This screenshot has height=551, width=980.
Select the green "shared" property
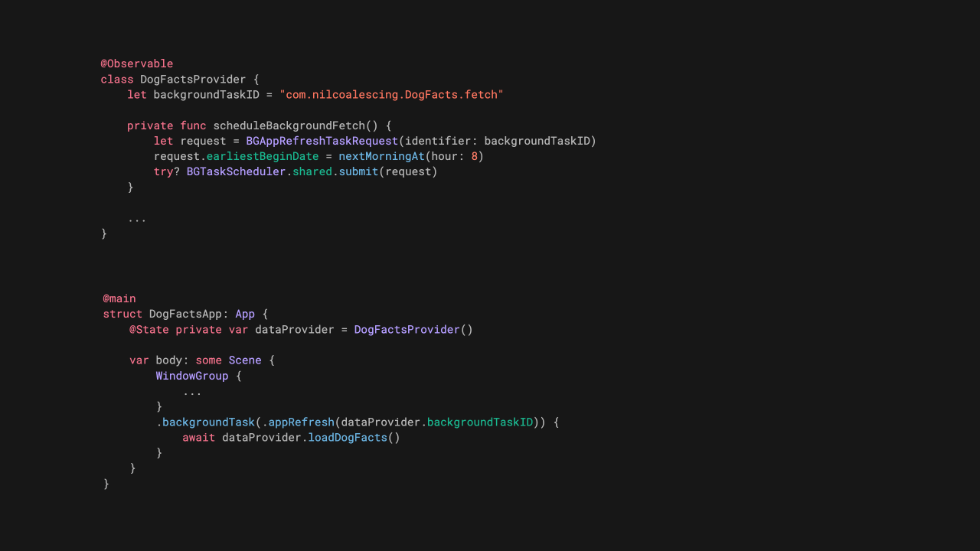pos(312,171)
